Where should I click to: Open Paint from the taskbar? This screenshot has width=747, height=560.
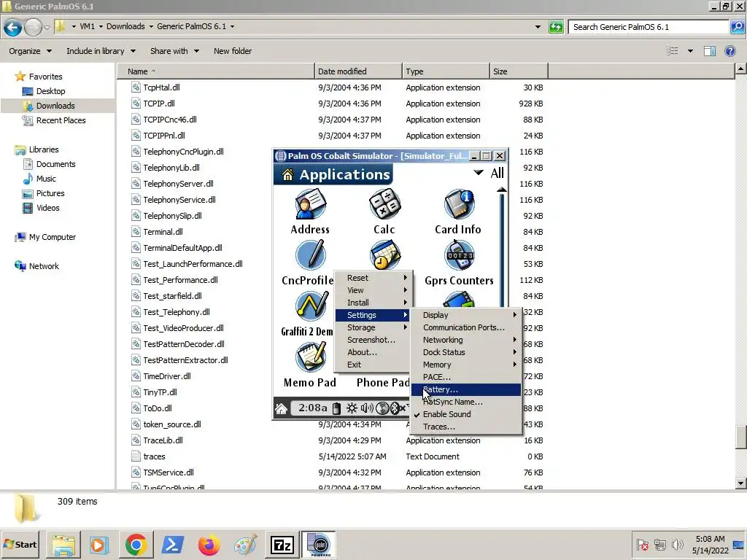pyautogui.click(x=245, y=545)
